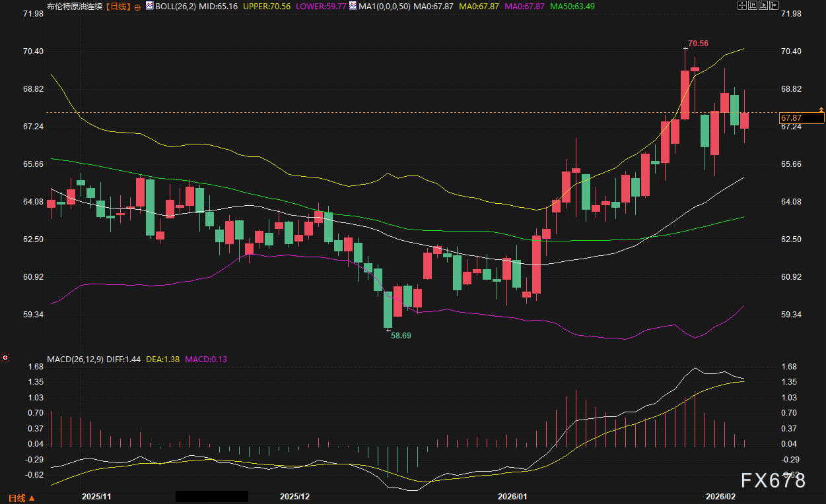The height and width of the screenshot is (504, 826).
Task: Click the 70.56 high price marker
Action: click(698, 44)
